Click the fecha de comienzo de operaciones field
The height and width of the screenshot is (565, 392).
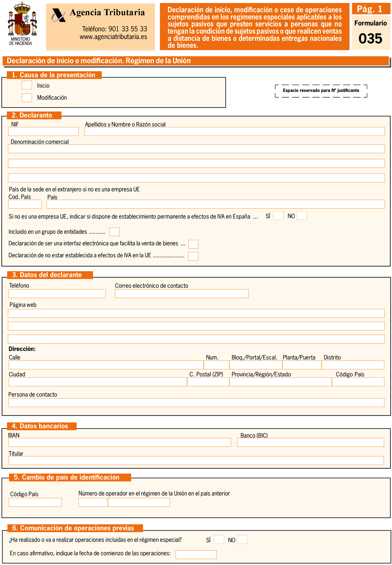point(196,554)
